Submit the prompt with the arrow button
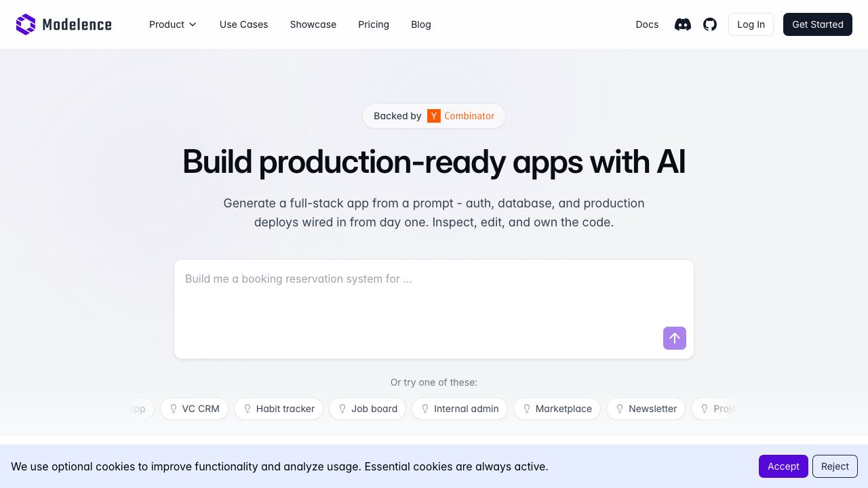The image size is (868, 488). 675,338
